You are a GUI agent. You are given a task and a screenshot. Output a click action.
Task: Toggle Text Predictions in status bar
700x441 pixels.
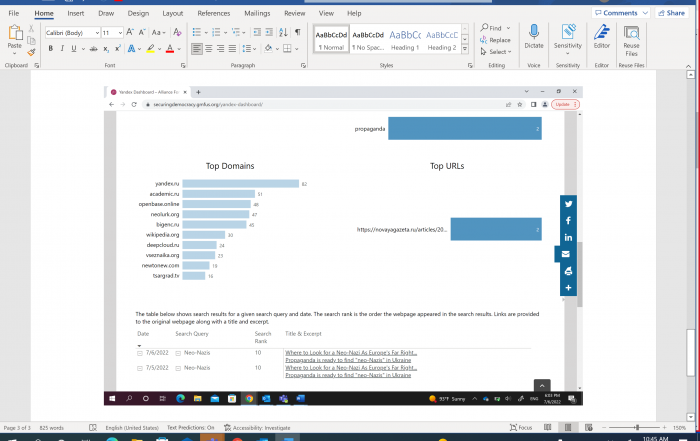pos(191,428)
